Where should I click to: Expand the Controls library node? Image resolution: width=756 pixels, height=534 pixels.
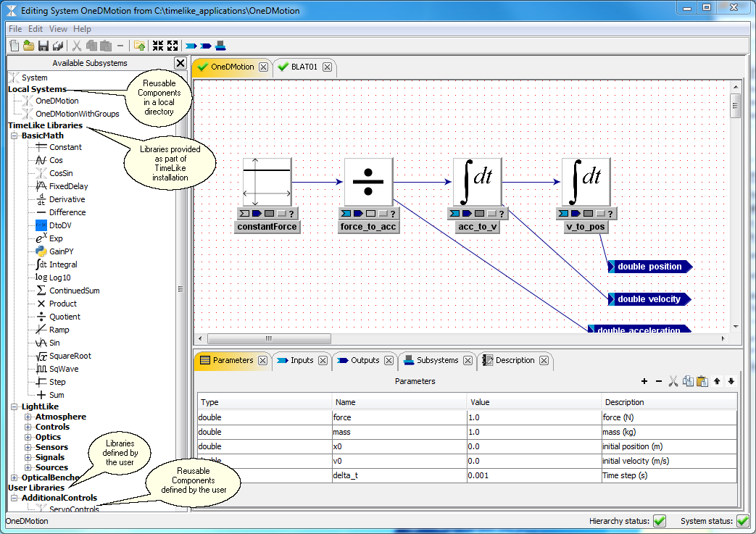click(x=28, y=427)
